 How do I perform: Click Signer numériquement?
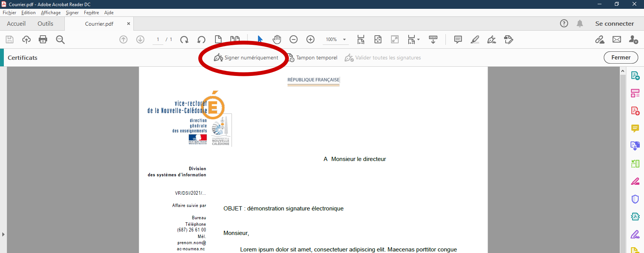click(x=246, y=58)
